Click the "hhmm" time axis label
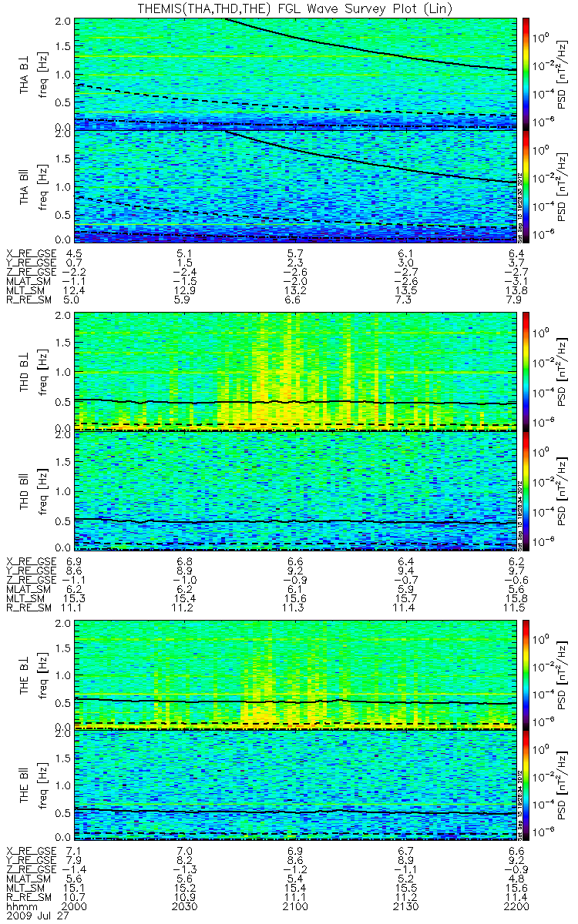Viewport: 578px width, 924px height. [x=21, y=907]
